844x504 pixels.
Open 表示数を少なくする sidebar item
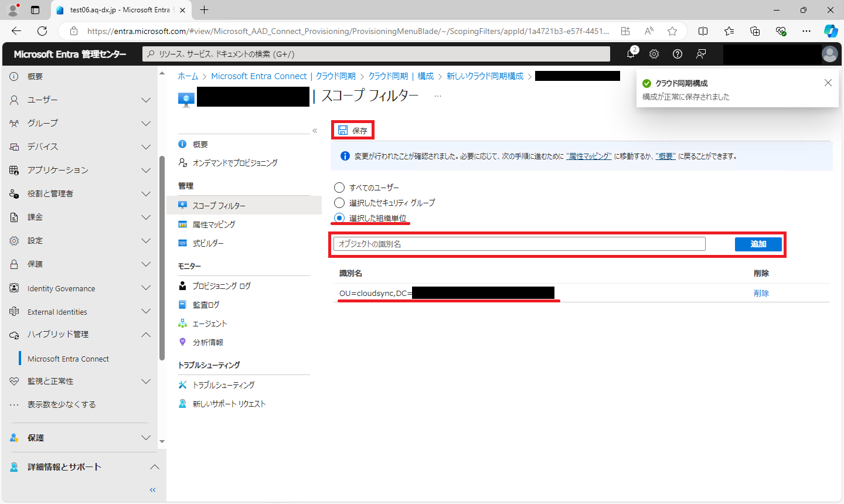[62, 404]
